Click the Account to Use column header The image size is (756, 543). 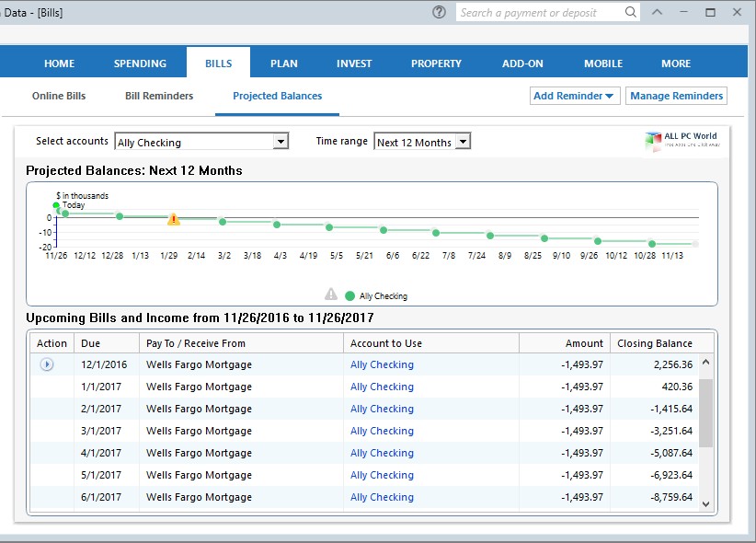tap(431, 343)
